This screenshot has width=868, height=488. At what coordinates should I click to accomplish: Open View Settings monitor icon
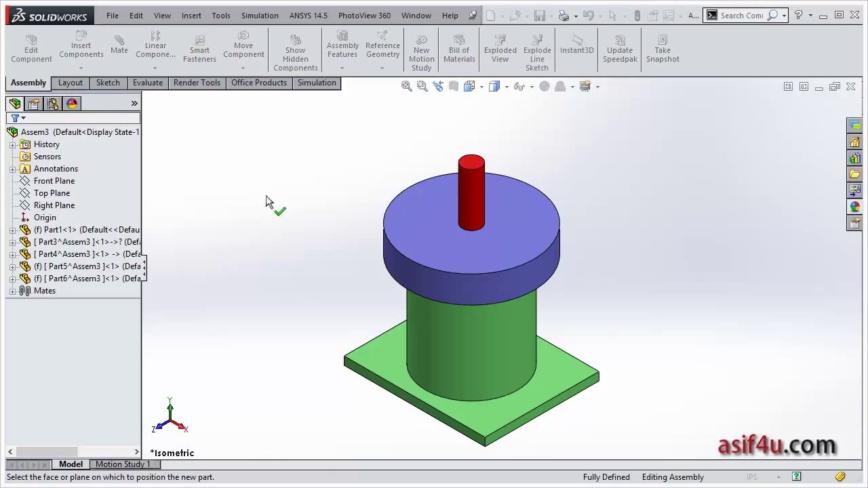[585, 86]
